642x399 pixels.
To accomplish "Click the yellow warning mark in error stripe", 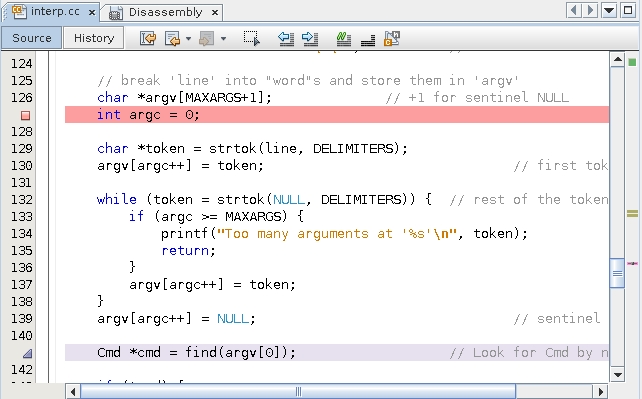I will coord(632,213).
